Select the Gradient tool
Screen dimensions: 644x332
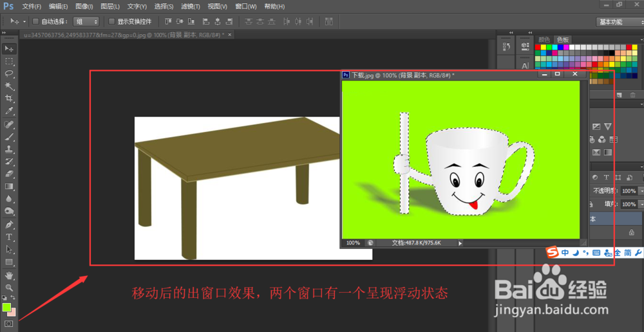9,187
